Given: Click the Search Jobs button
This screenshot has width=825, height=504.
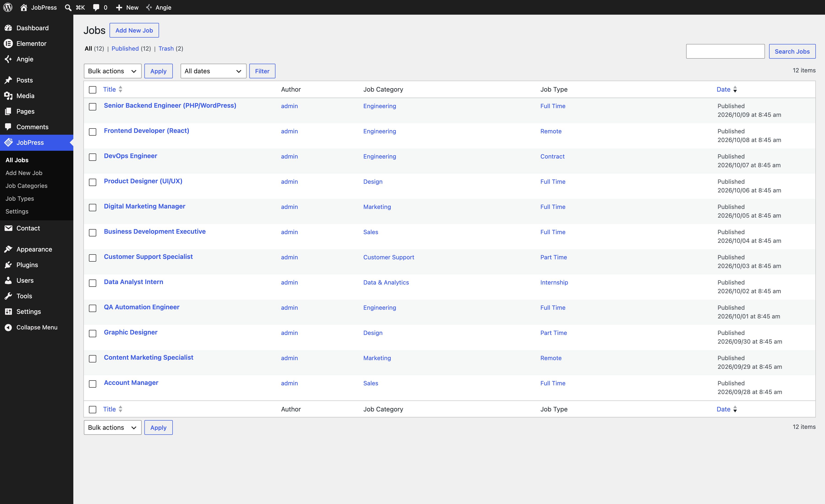Looking at the screenshot, I should coord(792,52).
